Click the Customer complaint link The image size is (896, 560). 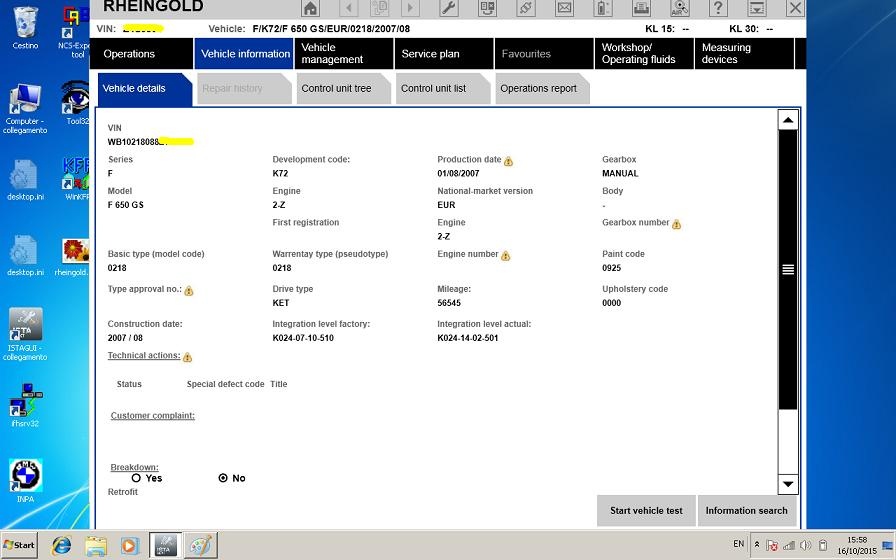point(153,415)
